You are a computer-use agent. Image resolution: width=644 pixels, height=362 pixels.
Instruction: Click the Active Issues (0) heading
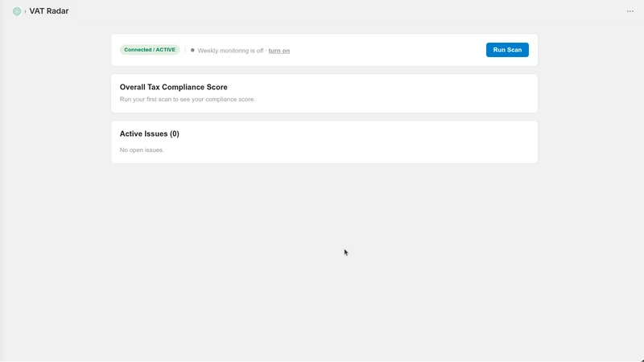click(x=149, y=134)
